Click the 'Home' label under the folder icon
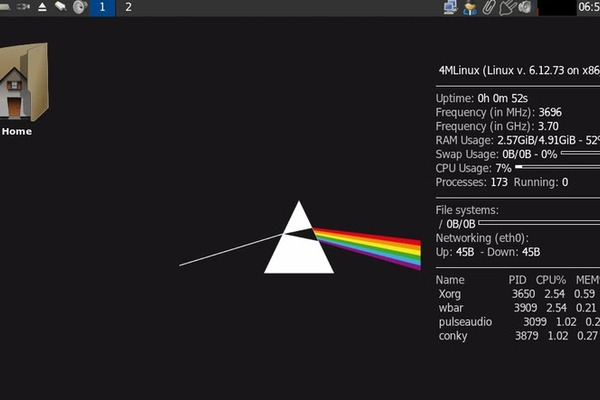This screenshot has width=600, height=400. tap(17, 131)
